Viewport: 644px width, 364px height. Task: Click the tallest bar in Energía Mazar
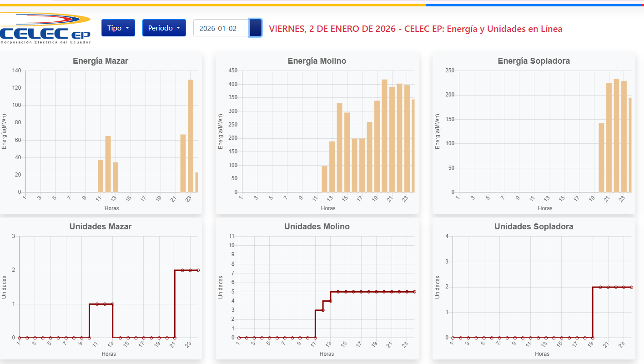[x=191, y=136]
